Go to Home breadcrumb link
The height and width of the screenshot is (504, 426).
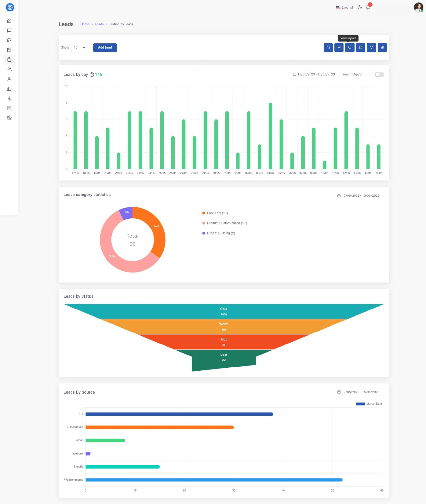(85, 24)
